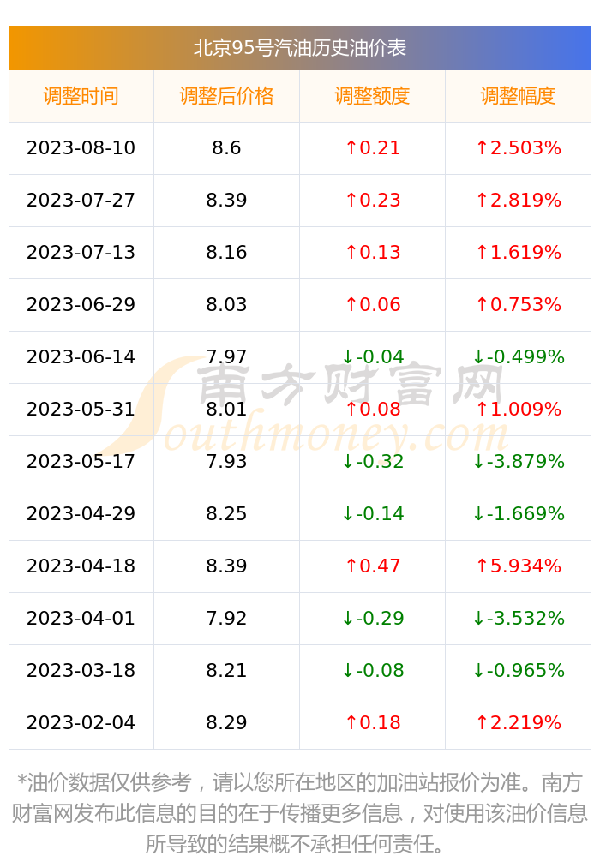Click the ↑2.819% percentage cell
Image resolution: width=600 pixels, height=868 pixels.
tap(518, 200)
